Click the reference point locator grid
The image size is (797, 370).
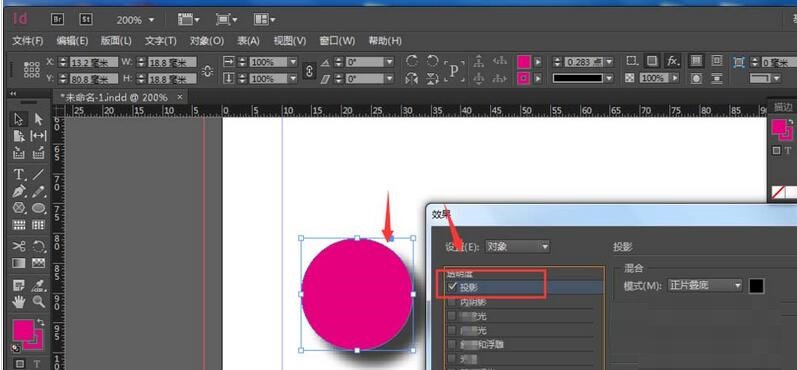coord(32,70)
